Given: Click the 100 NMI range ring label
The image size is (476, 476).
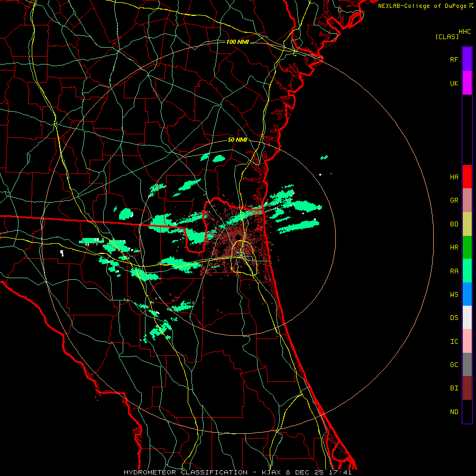Looking at the screenshot, I should click(237, 42).
